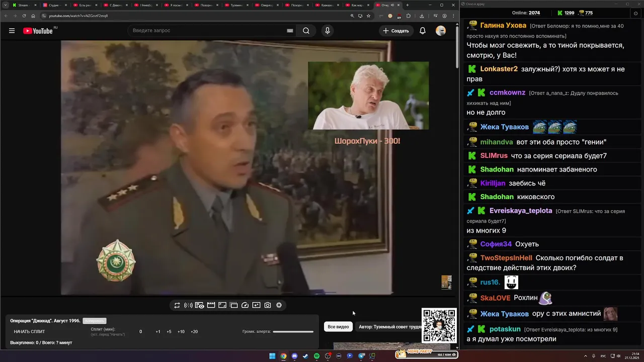This screenshot has height=362, width=644.
Task: Add +20 minutes to the split
Action: pyautogui.click(x=194, y=331)
